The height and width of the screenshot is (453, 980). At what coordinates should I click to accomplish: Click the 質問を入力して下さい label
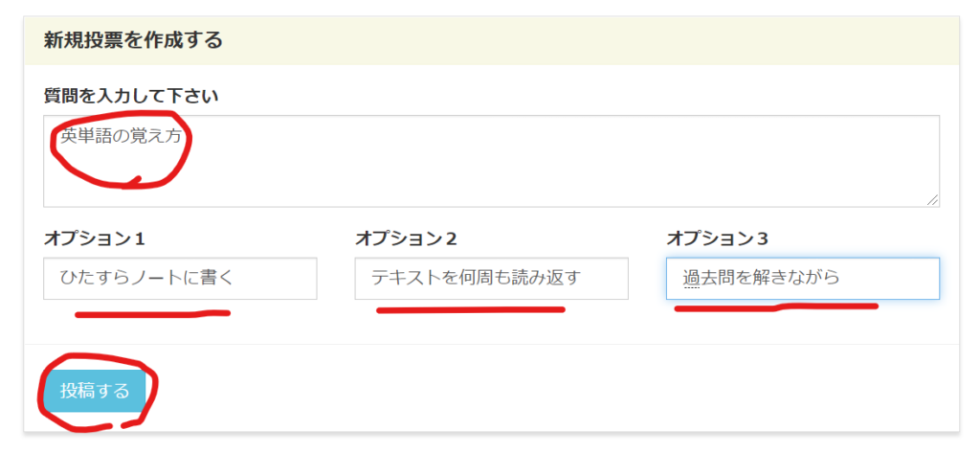tap(131, 96)
